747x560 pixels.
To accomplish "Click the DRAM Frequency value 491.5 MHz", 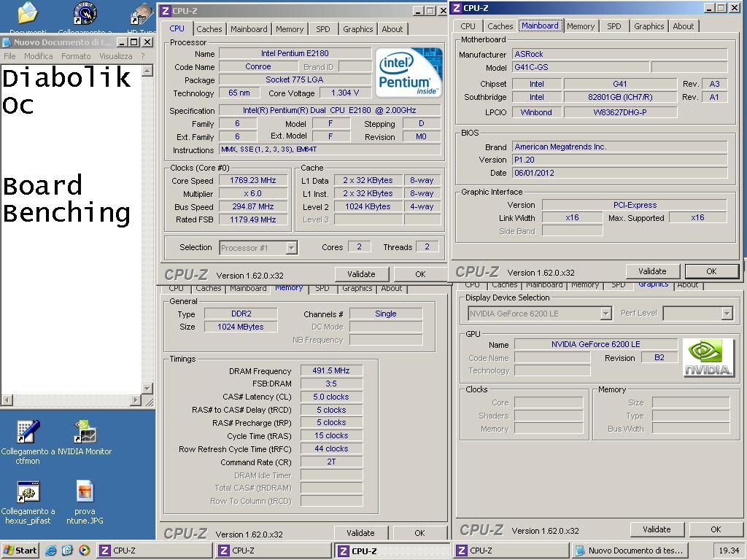I will click(x=331, y=370).
